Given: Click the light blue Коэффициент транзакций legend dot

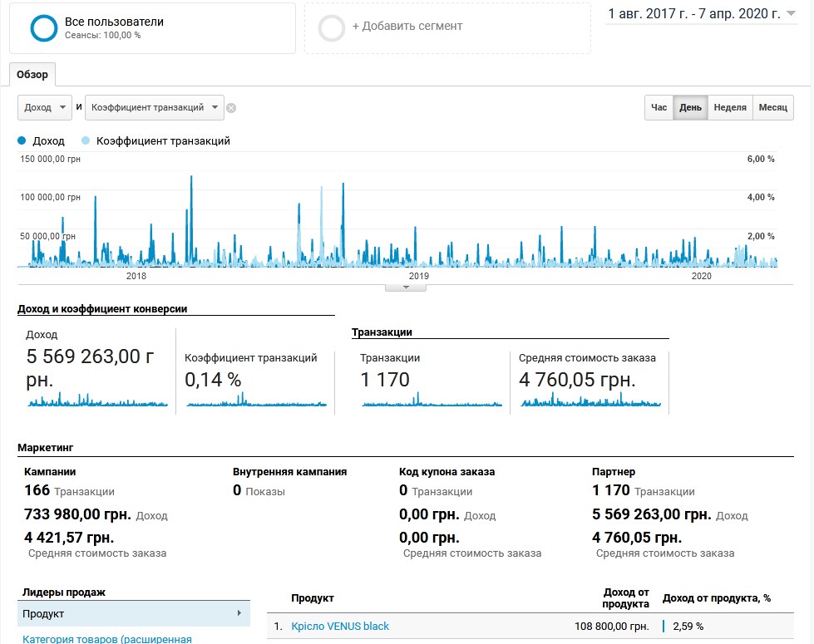Looking at the screenshot, I should point(86,140).
